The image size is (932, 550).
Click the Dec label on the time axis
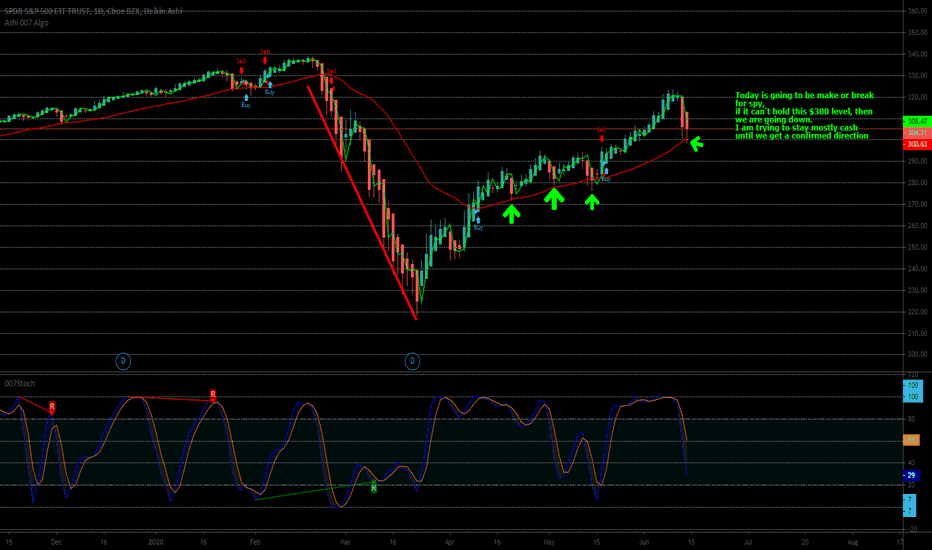pyautogui.click(x=56, y=542)
